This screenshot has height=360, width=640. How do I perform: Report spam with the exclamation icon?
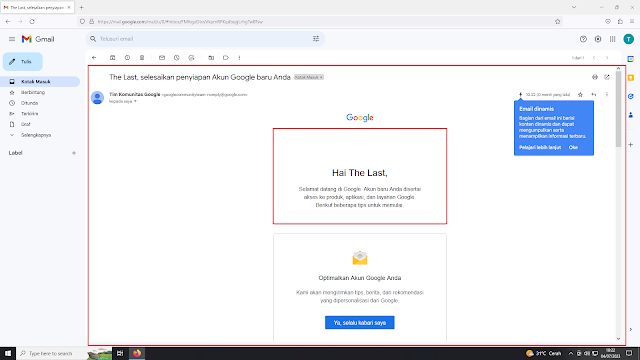click(127, 58)
